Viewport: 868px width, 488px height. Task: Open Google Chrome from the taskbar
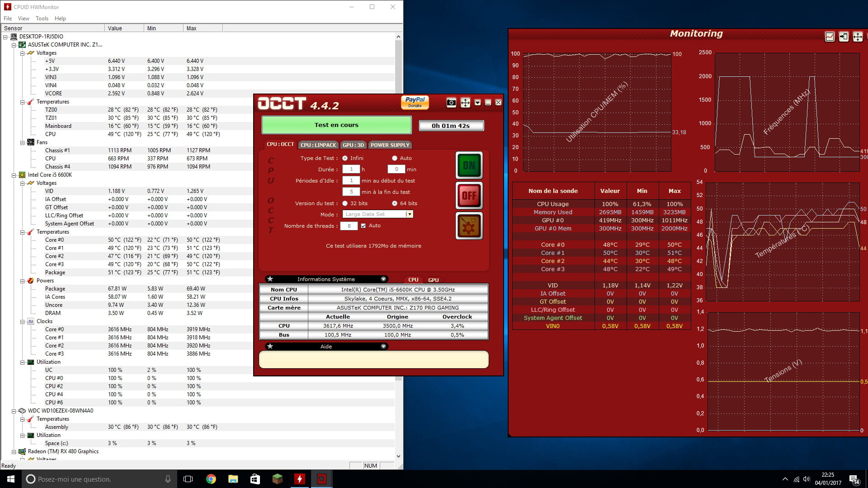click(x=211, y=479)
